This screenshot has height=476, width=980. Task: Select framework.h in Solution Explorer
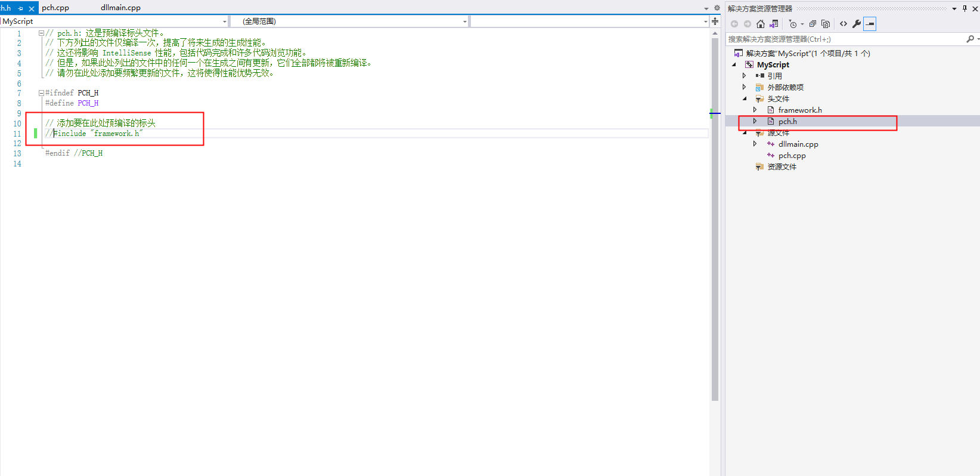[800, 110]
